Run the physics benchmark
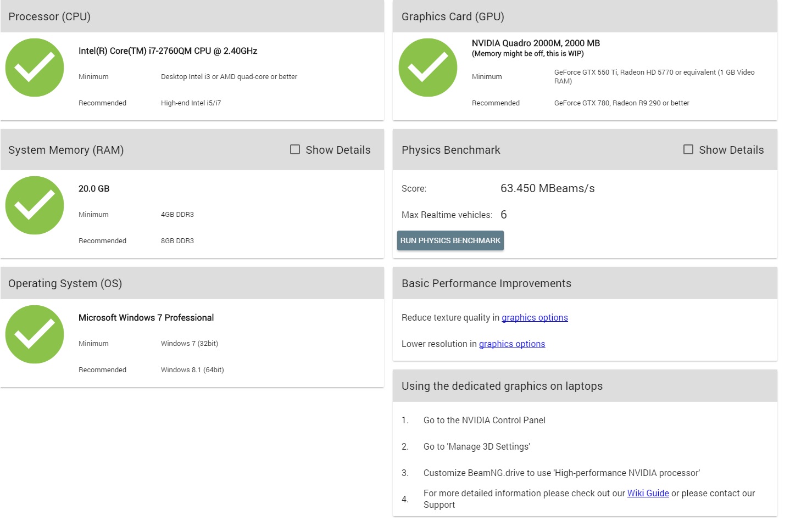This screenshot has height=532, width=790. 450,240
